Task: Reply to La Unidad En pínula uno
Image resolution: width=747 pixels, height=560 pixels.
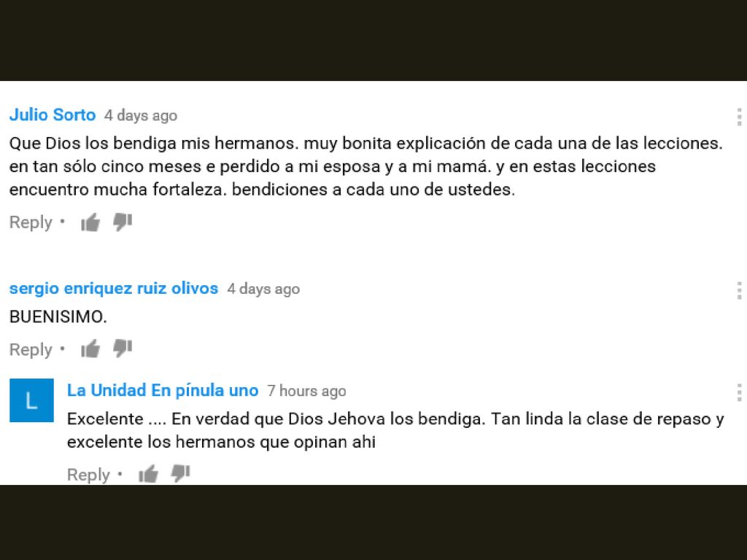Action: [88, 475]
